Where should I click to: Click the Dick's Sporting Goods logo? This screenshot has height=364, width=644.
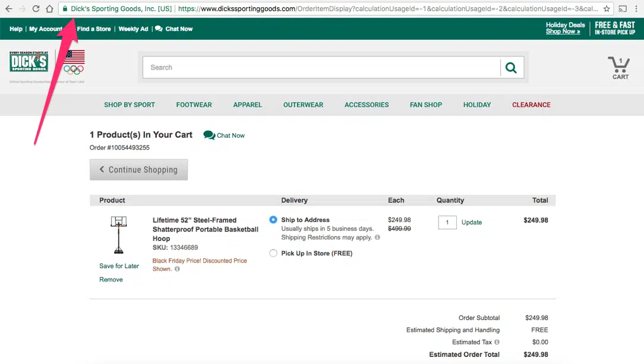(x=29, y=62)
